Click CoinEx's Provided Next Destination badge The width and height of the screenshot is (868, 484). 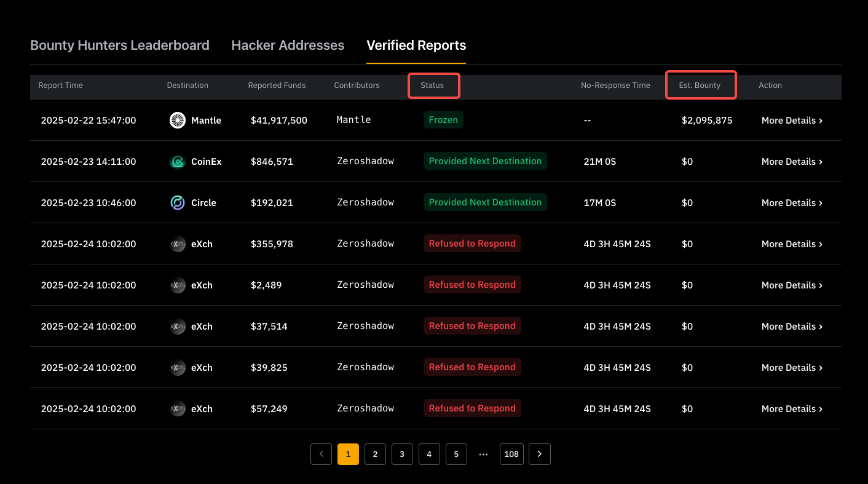[x=485, y=161]
